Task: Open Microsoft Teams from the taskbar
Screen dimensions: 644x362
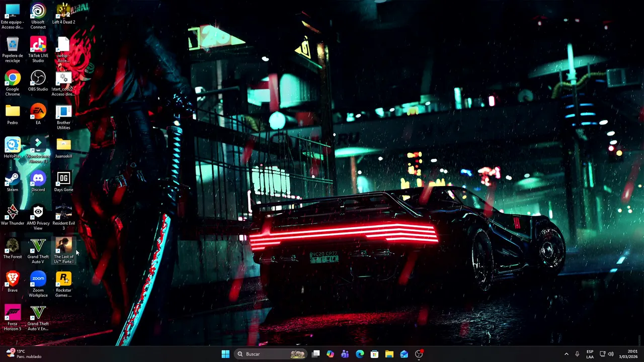Action: pos(345,354)
